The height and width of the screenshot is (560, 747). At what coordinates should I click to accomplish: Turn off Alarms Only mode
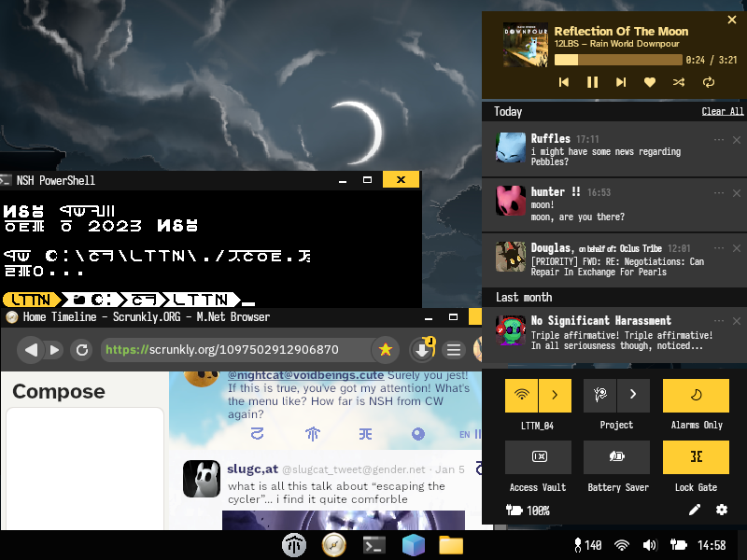coord(696,396)
